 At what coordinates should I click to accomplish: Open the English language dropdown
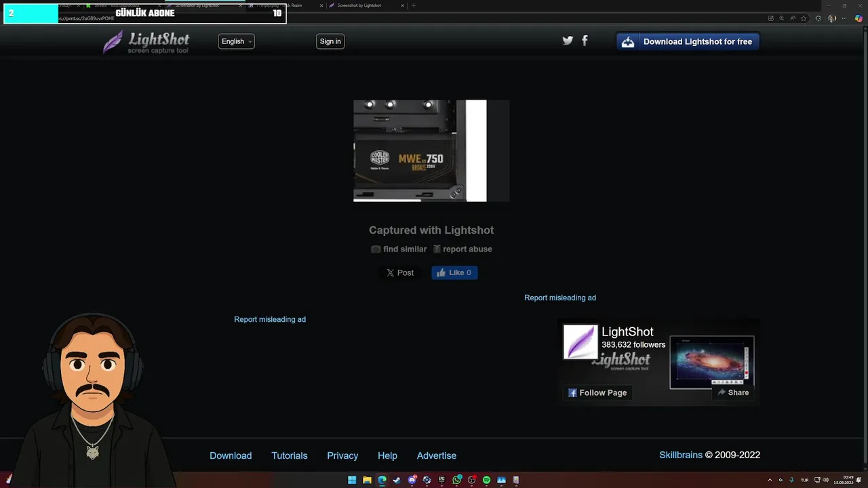(x=237, y=41)
